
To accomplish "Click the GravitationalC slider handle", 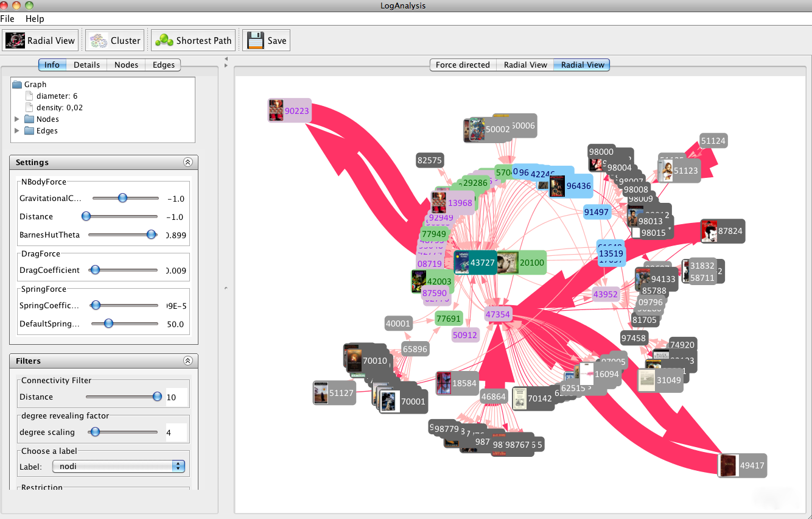I will (122, 198).
